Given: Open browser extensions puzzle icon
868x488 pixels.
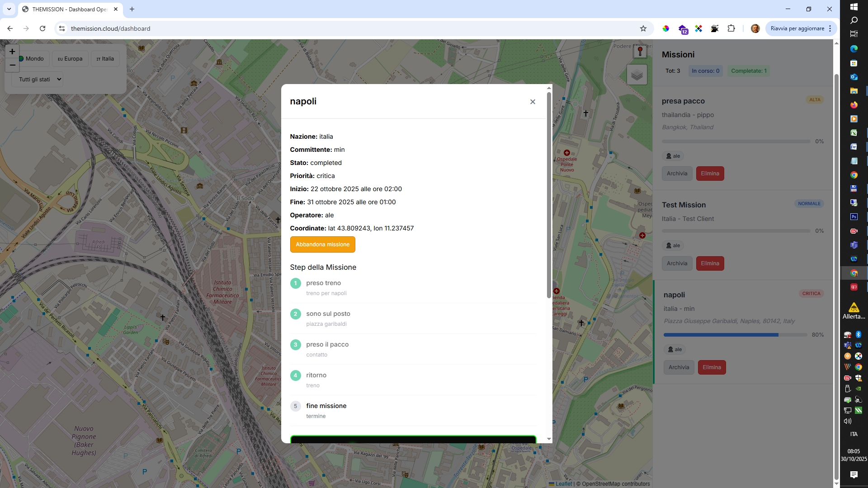Looking at the screenshot, I should coord(731,28).
